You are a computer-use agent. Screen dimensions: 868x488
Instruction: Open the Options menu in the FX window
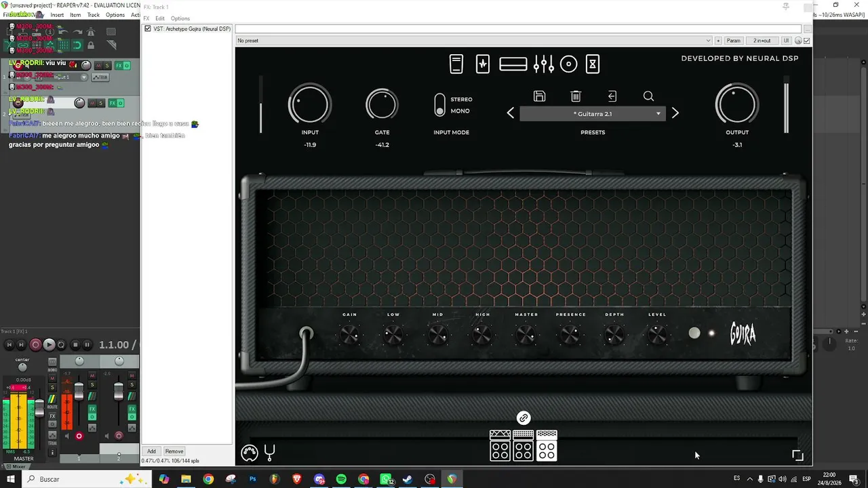pos(180,18)
